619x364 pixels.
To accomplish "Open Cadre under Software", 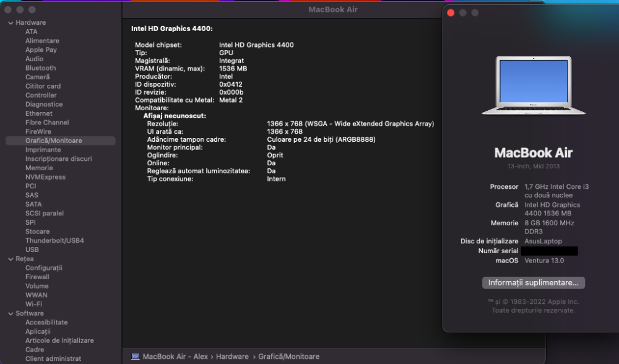I will tap(35, 349).
